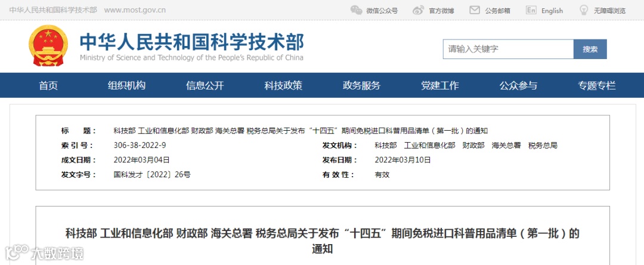Click the En language icon

pos(531,10)
